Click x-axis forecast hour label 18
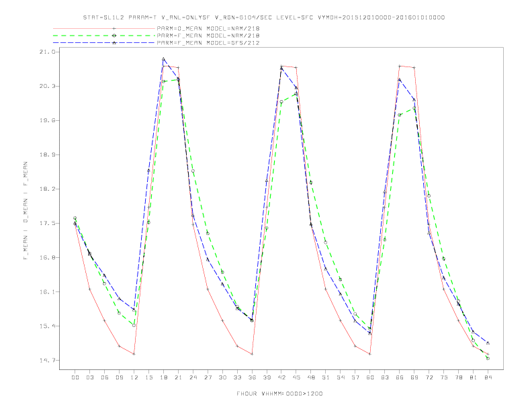The width and height of the screenshot is (532, 411). (163, 377)
